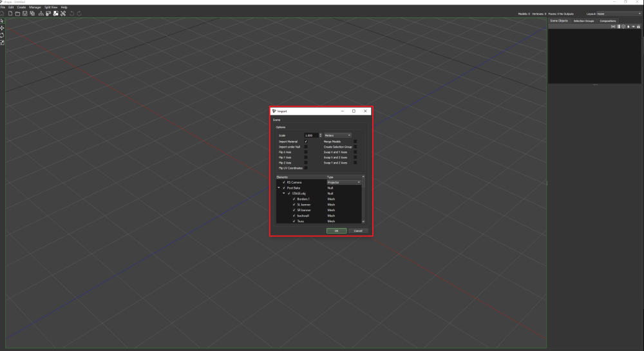Click the elements list scroll down arrow
This screenshot has width=644, height=351.
pyautogui.click(x=363, y=222)
